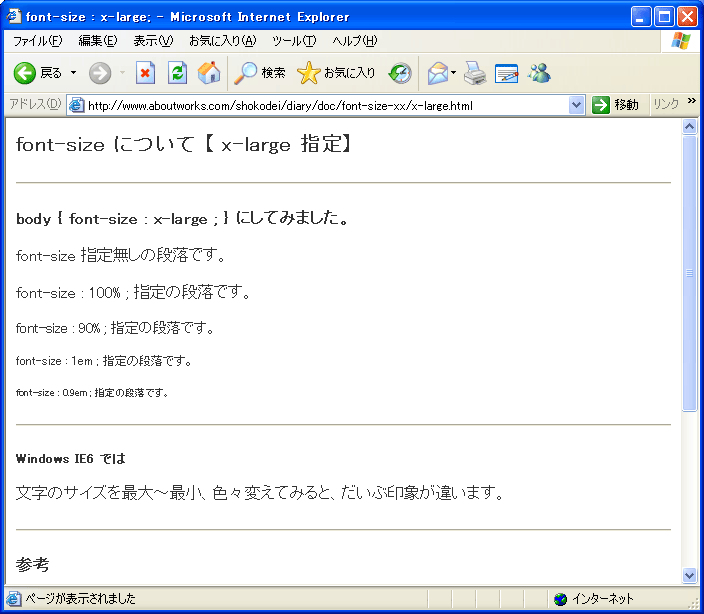The image size is (704, 614).
Task: Open the ファイル(F) menu
Action: click(x=36, y=41)
